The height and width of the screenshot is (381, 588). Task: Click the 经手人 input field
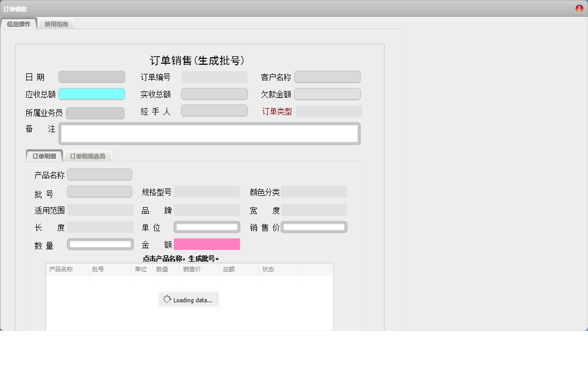tap(214, 111)
